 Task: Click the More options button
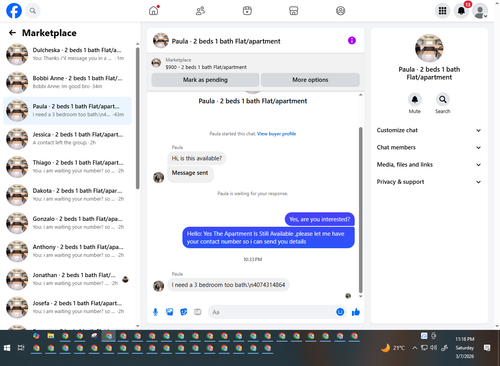pos(310,80)
